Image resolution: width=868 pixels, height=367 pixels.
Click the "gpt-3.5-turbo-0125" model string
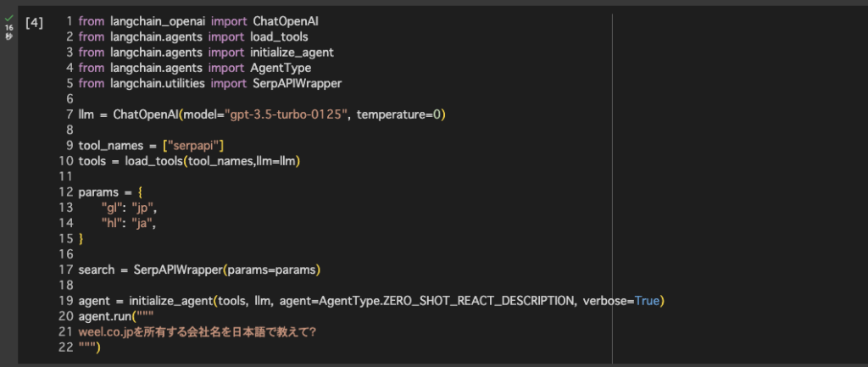click(286, 114)
